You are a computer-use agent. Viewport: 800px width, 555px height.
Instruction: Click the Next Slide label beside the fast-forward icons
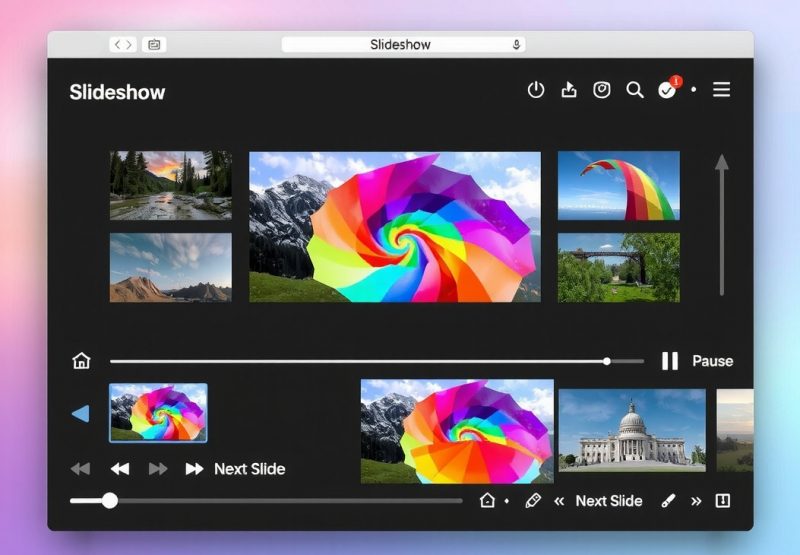(249, 469)
